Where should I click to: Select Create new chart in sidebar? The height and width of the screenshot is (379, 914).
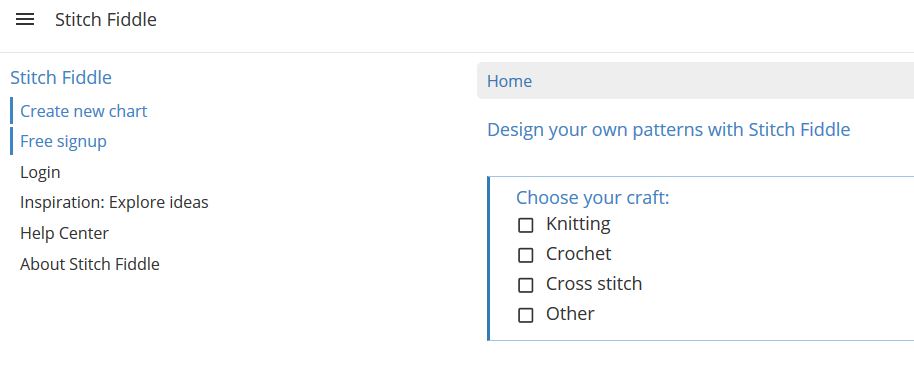point(83,111)
